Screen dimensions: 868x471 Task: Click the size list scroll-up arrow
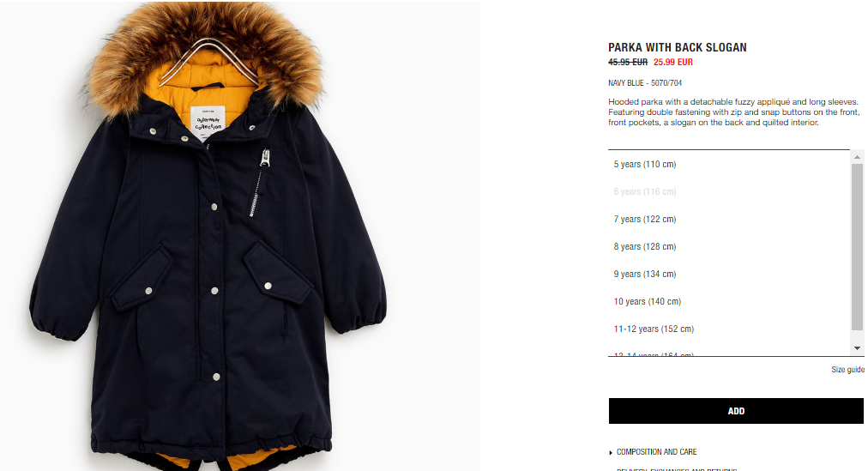(857, 157)
